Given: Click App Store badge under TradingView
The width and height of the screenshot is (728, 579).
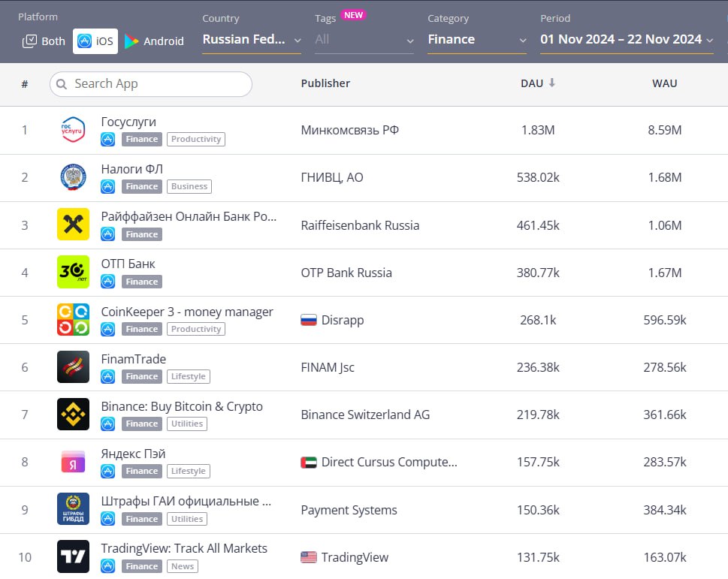Looking at the screenshot, I should pos(107,566).
